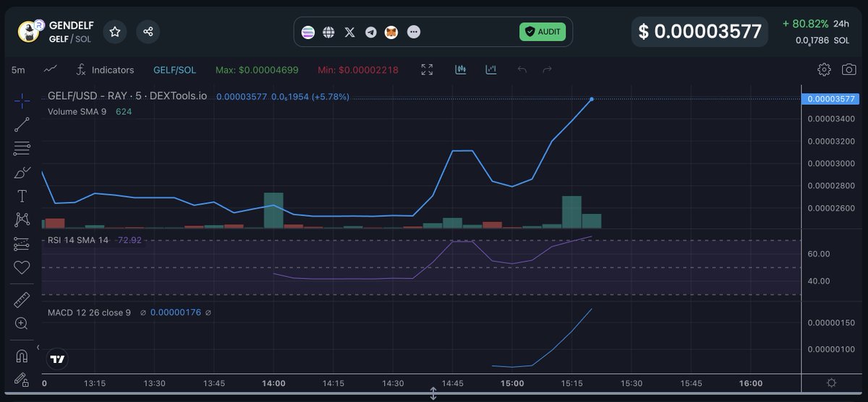Image resolution: width=868 pixels, height=402 pixels.
Task: Click the GENDELF token avatar
Action: point(30,32)
